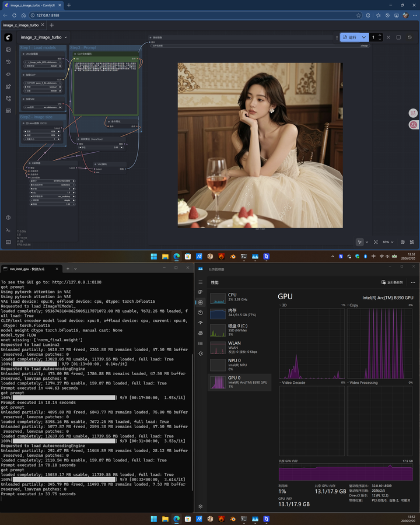
Task: Increase the batch count stepper
Action: (x=380, y=35)
